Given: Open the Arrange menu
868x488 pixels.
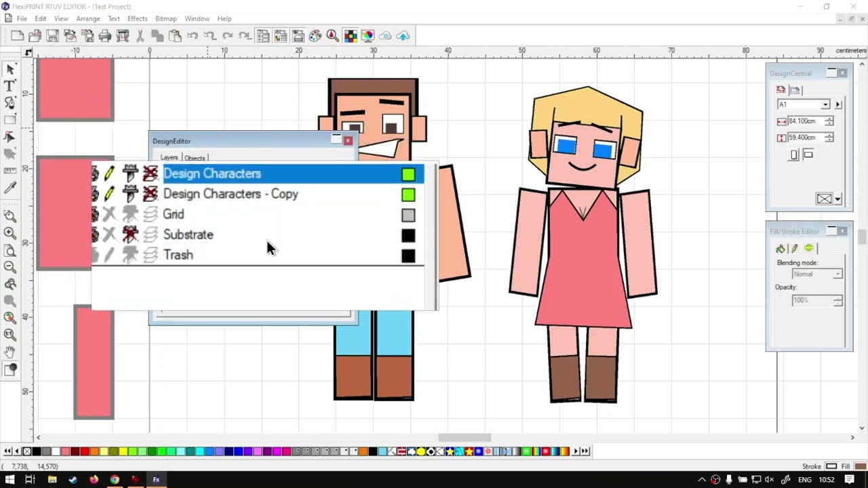Looking at the screenshot, I should click(x=88, y=19).
